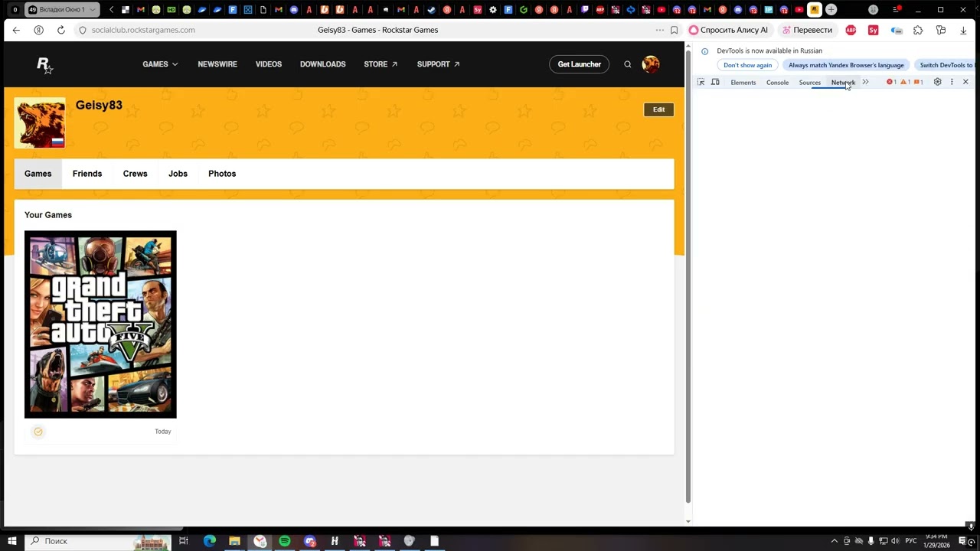The image size is (980, 551).
Task: Open the site search magnifier icon
Action: click(628, 64)
